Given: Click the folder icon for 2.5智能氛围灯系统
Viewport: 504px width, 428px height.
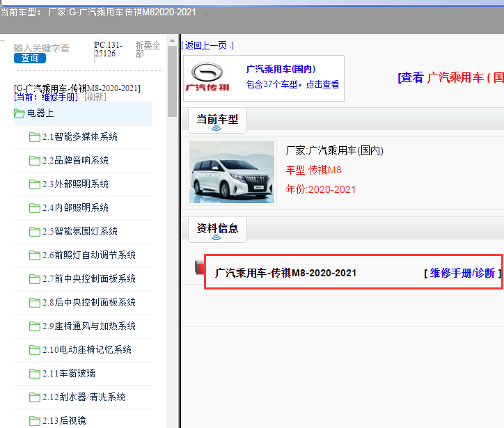Looking at the screenshot, I should click(35, 232).
